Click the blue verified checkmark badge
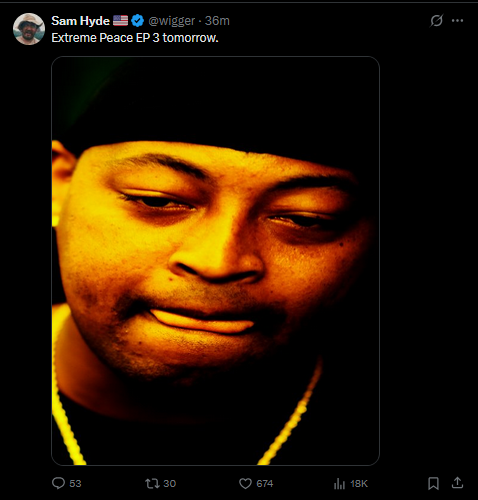Screen dimensions: 478x500 (137, 21)
